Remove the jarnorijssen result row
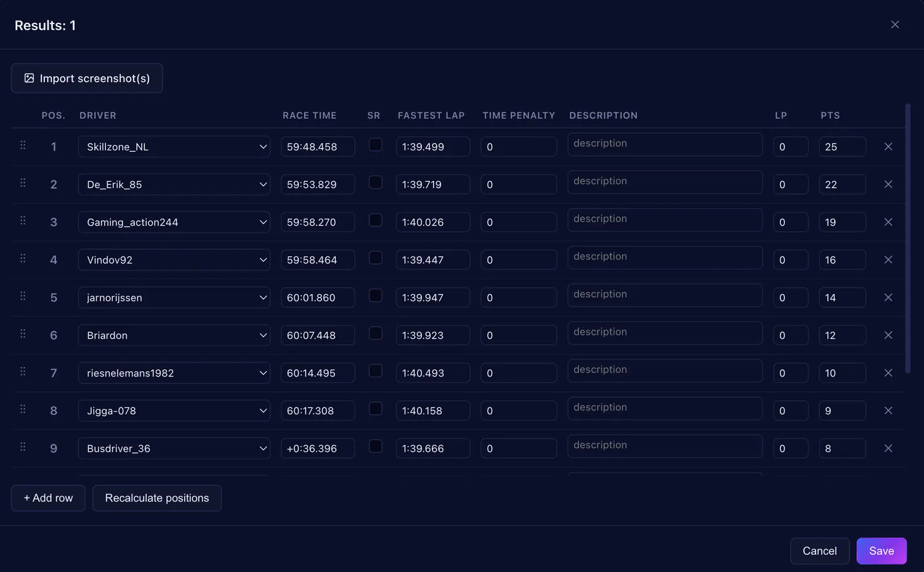This screenshot has height=572, width=924. click(888, 297)
